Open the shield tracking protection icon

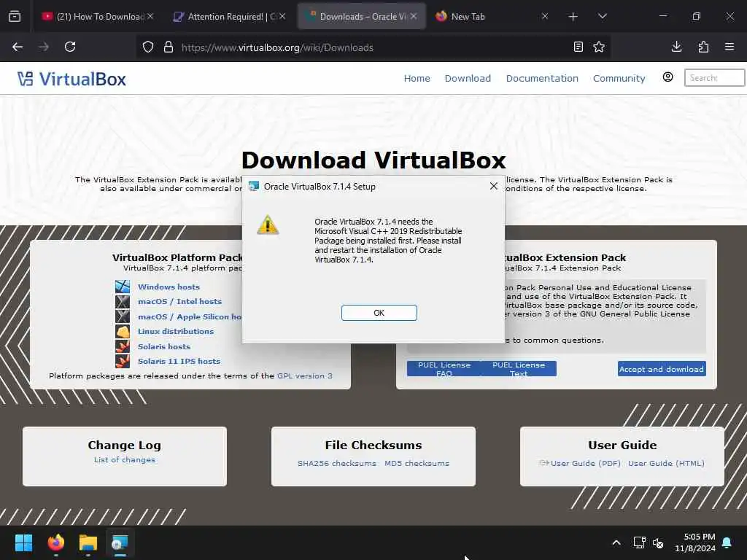[x=148, y=47]
